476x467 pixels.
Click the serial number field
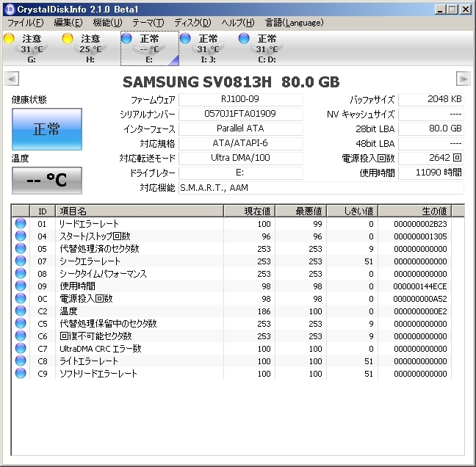click(x=240, y=115)
